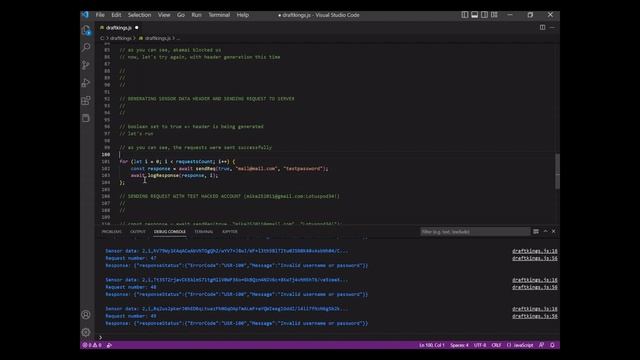
Task: Clear the debug console output
Action: (536, 231)
